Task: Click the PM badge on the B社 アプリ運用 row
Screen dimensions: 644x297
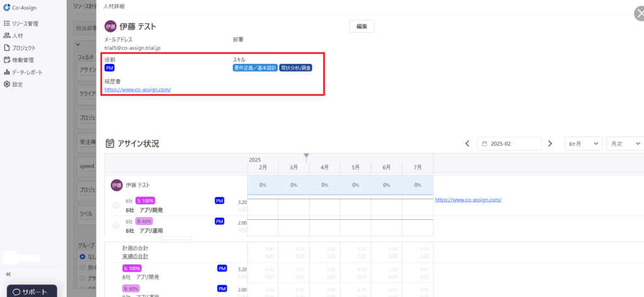Action: [x=219, y=221]
